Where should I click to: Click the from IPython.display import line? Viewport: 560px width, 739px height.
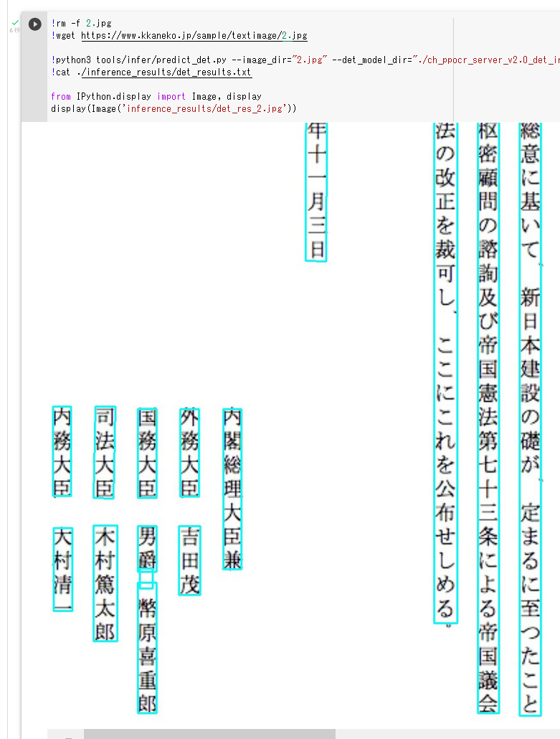[156, 96]
